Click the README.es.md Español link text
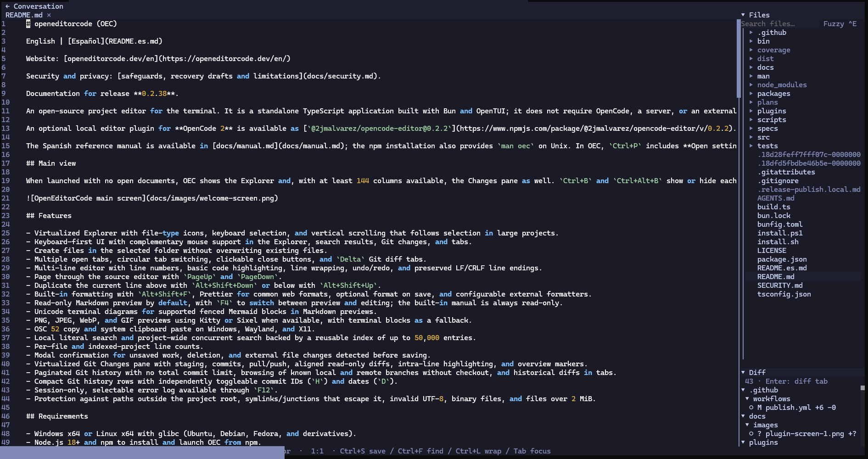868x459 pixels. pos(115,41)
